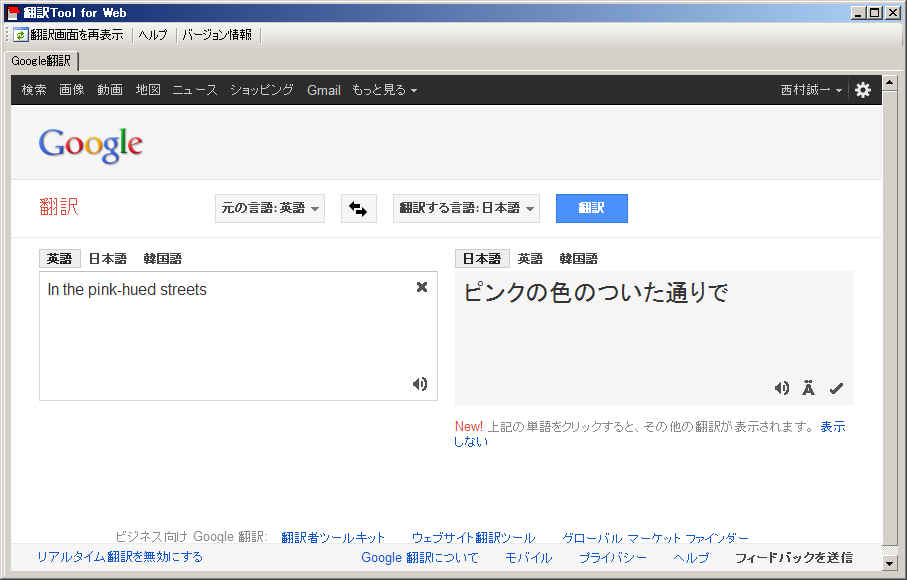This screenshot has width=907, height=580.
Task: Click グローバル マーケット ファインダー link
Action: pyautogui.click(x=655, y=538)
